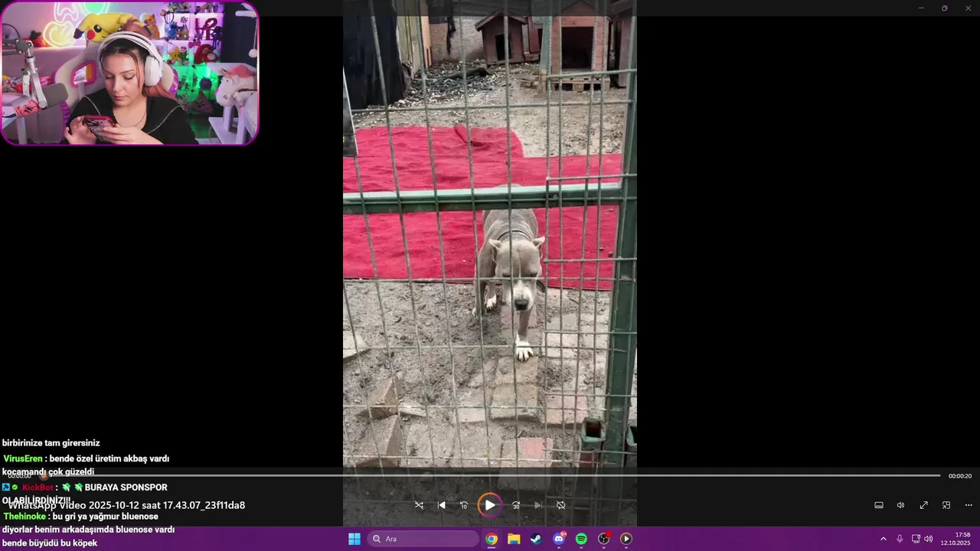Click the video seek bar
Viewport: 980px width, 551px height.
click(490, 476)
